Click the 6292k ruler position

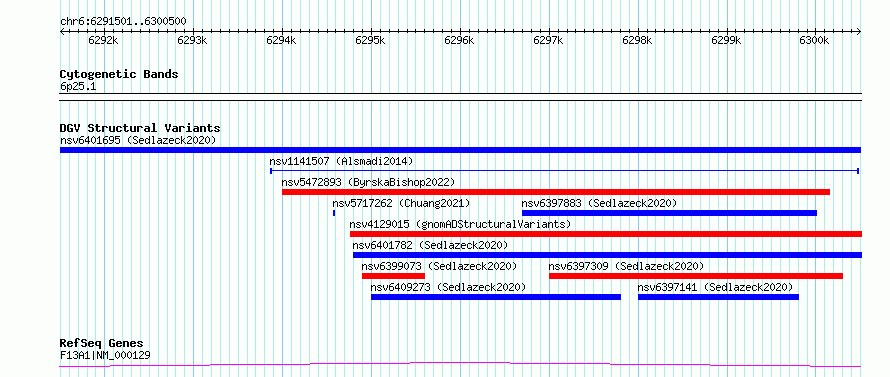[x=103, y=40]
